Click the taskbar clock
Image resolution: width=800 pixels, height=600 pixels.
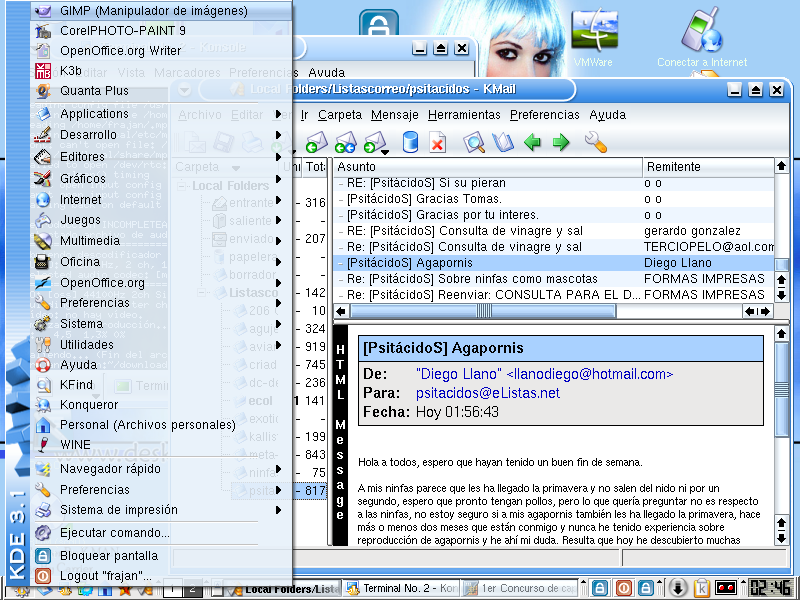point(770,588)
